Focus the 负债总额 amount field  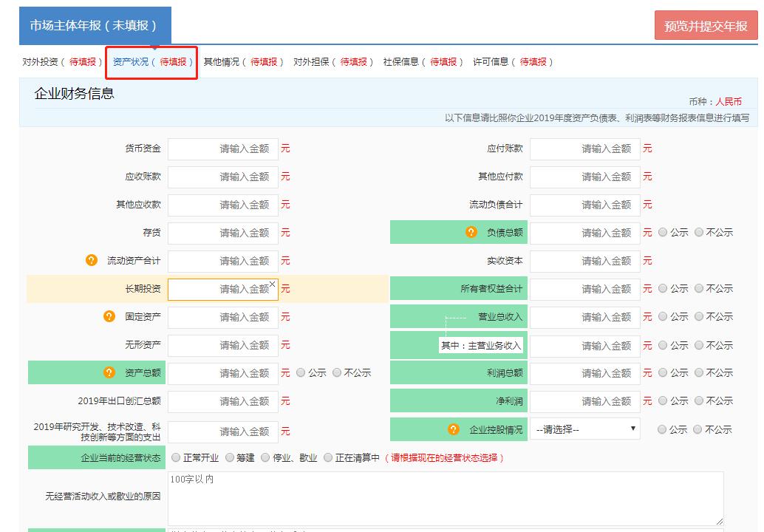click(585, 233)
